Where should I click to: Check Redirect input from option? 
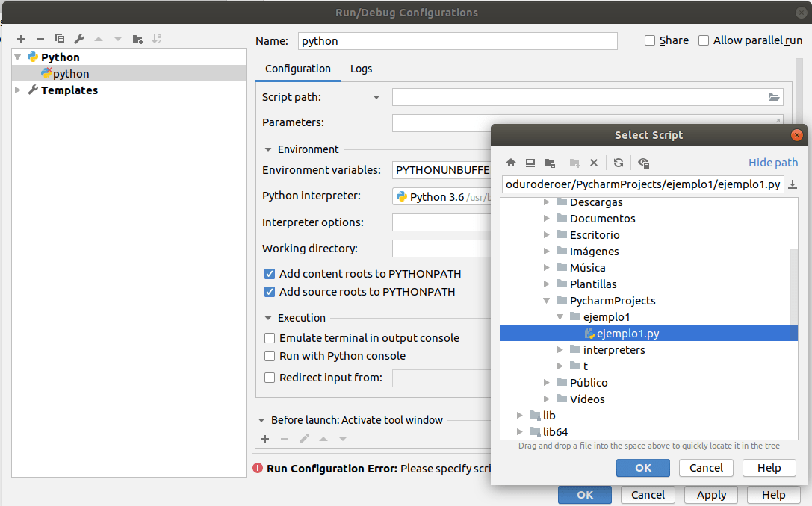[270, 378]
